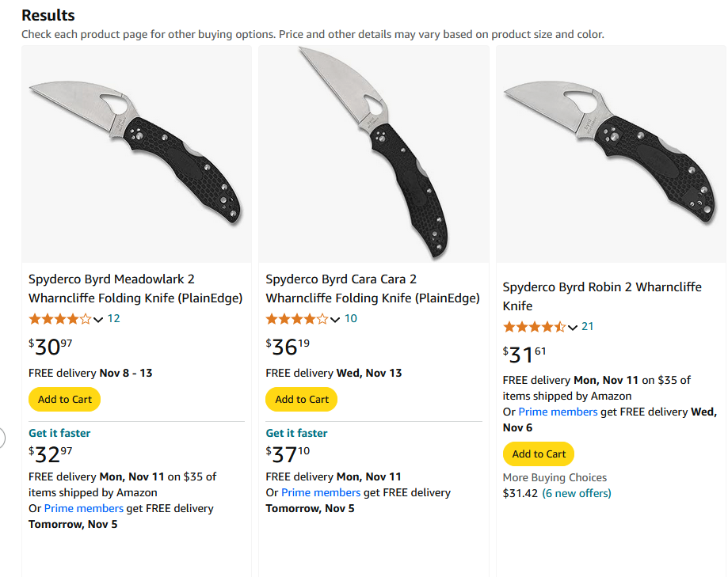
Task: Open Spyderco Byrd Cara Cara 2 title link
Action: coord(372,289)
